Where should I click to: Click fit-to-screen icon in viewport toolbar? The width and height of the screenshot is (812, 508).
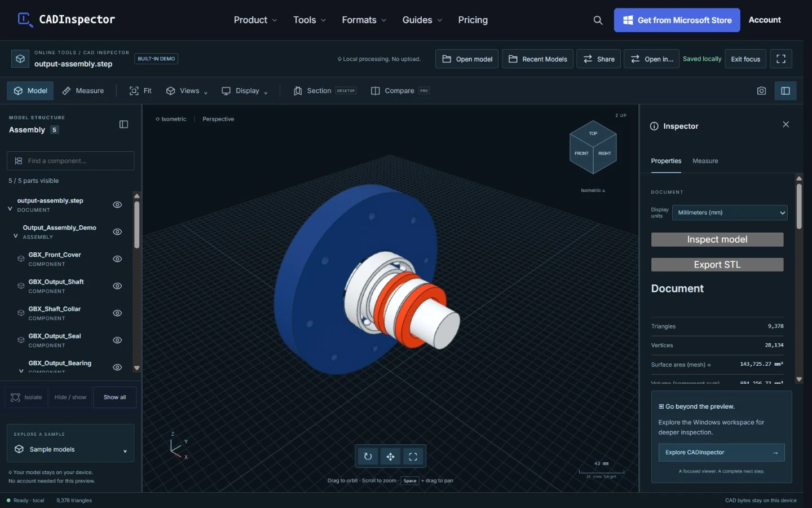(413, 457)
